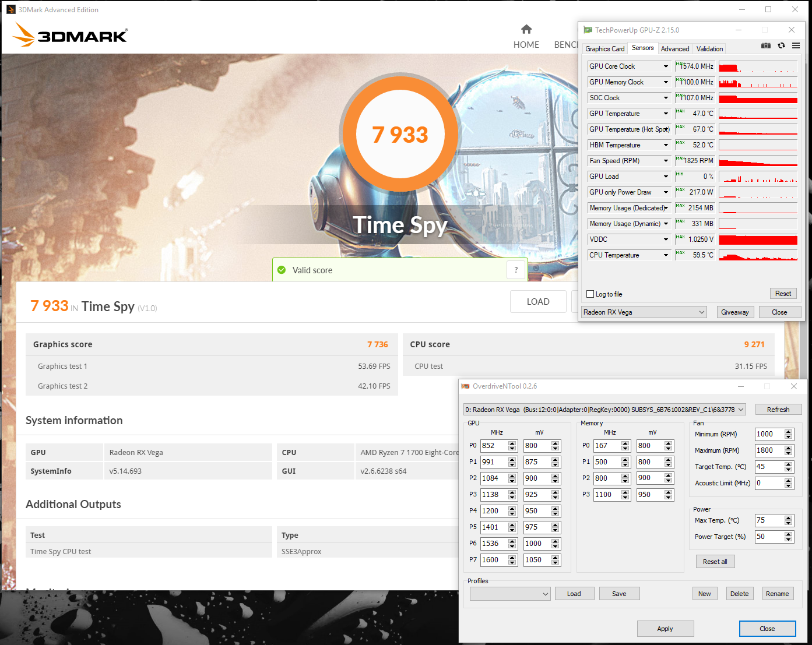This screenshot has width=812, height=645.
Task: Click the LOAD button in 3DMark
Action: (x=538, y=302)
